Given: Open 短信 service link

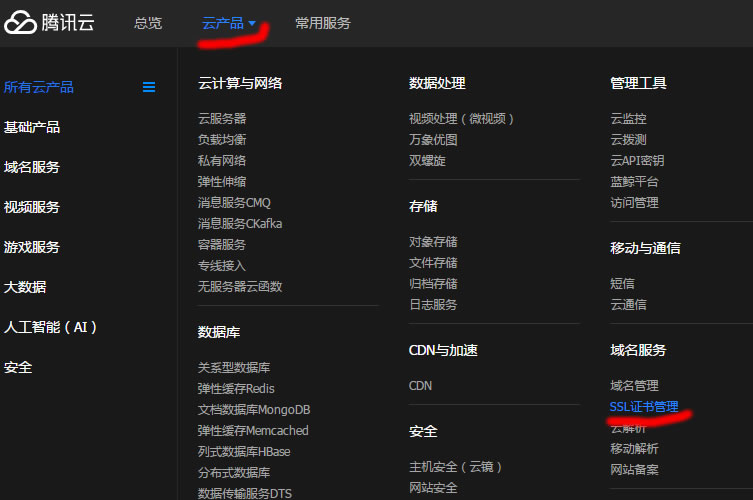Looking at the screenshot, I should tap(622, 283).
